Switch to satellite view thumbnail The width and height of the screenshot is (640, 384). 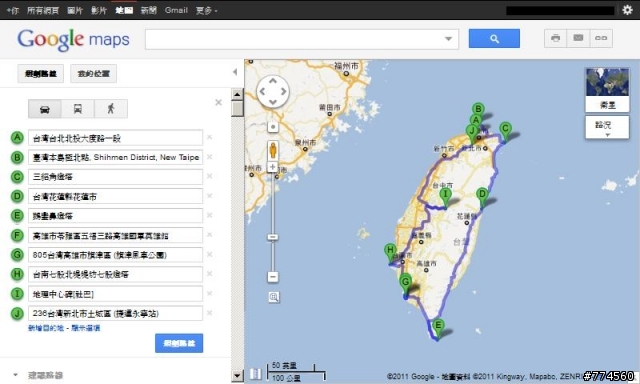[607, 90]
